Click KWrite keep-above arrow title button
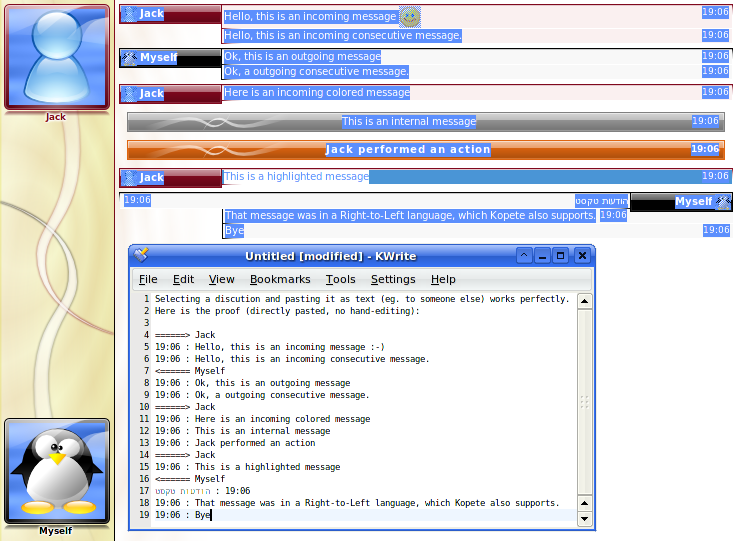Image resolution: width=737 pixels, height=541 pixels. point(524,256)
